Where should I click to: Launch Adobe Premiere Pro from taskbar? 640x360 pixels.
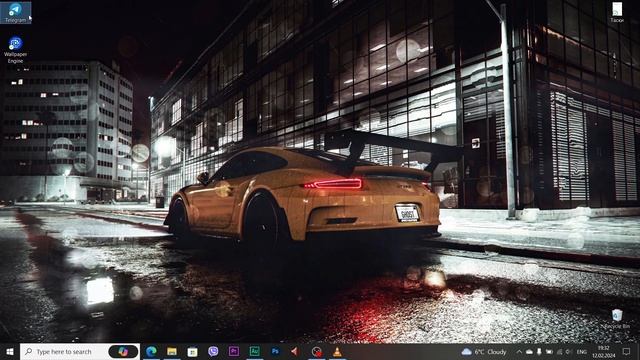(234, 351)
